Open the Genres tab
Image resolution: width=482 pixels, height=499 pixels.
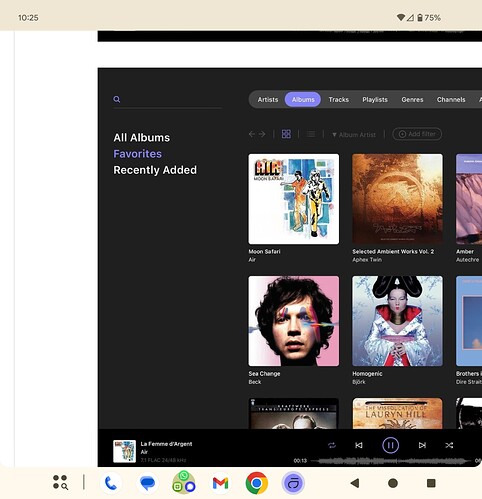click(412, 100)
